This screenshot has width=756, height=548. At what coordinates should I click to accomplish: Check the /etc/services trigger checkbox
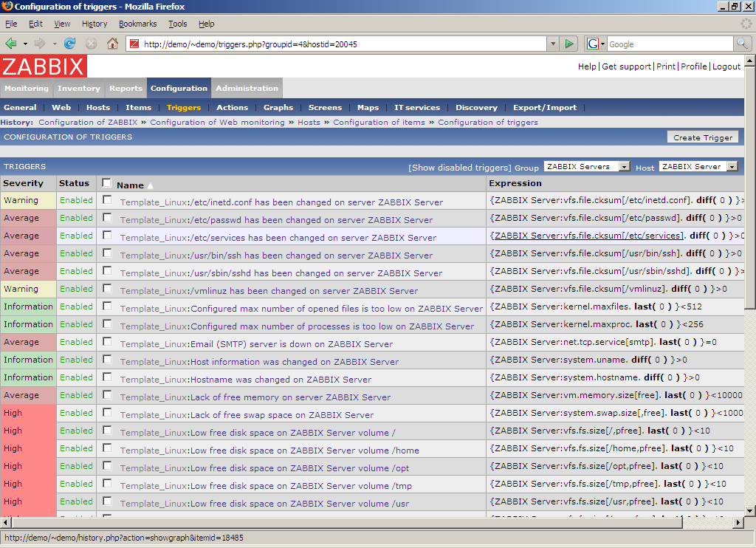[107, 235]
